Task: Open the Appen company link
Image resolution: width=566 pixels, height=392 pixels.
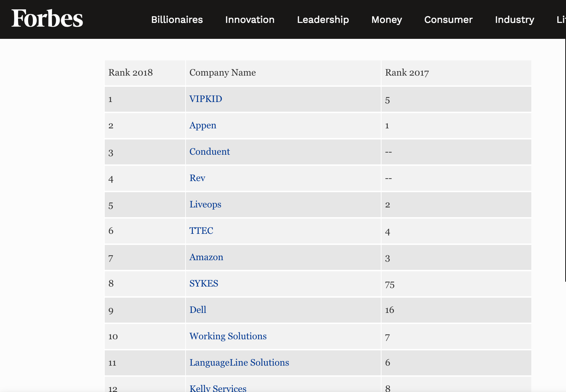Action: point(203,126)
